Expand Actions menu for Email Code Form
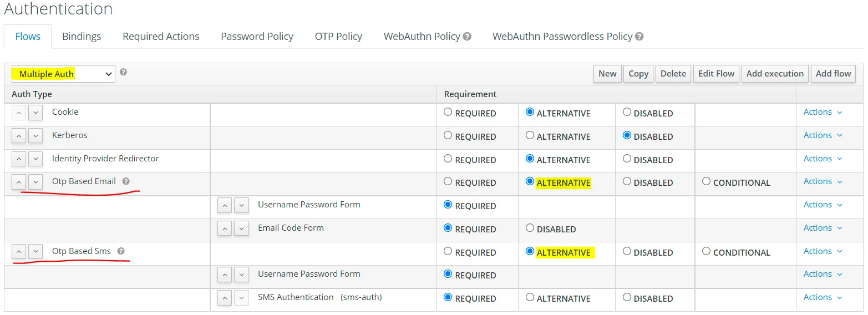This screenshot has height=315, width=868. click(x=823, y=228)
